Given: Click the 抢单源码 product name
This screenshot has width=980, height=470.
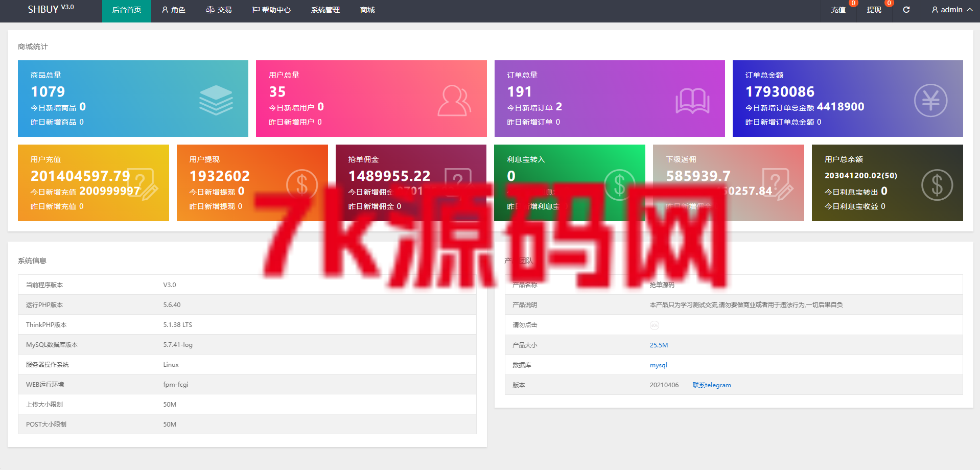Looking at the screenshot, I should [x=662, y=285].
